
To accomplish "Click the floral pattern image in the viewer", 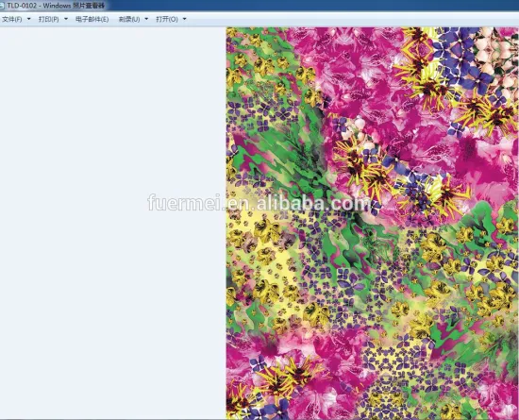I will pos(373,223).
